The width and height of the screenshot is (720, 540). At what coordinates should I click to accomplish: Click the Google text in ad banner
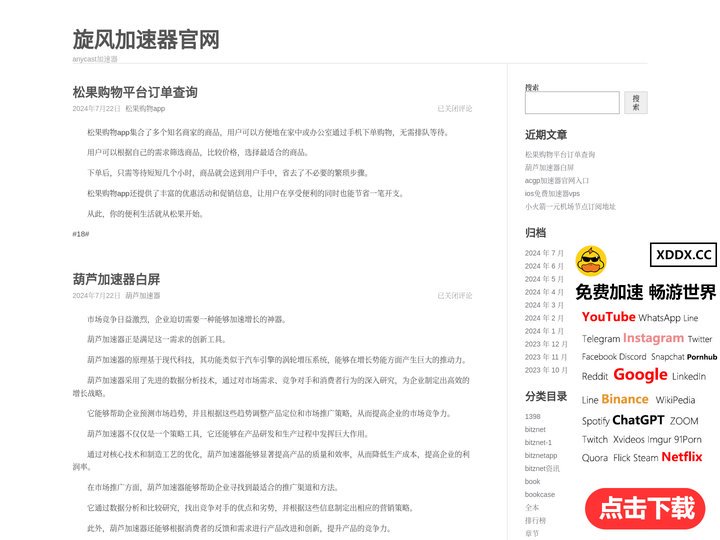point(640,375)
